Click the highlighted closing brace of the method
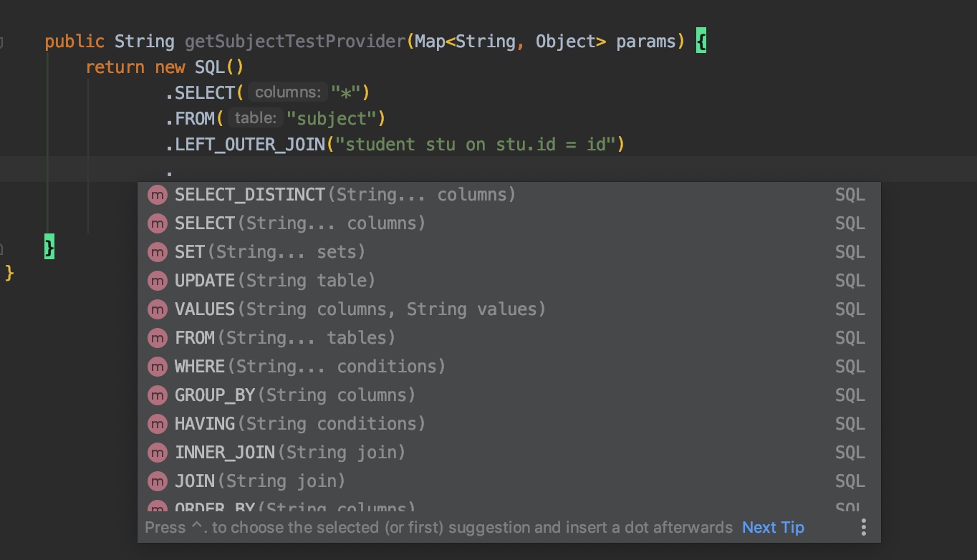 click(x=49, y=247)
